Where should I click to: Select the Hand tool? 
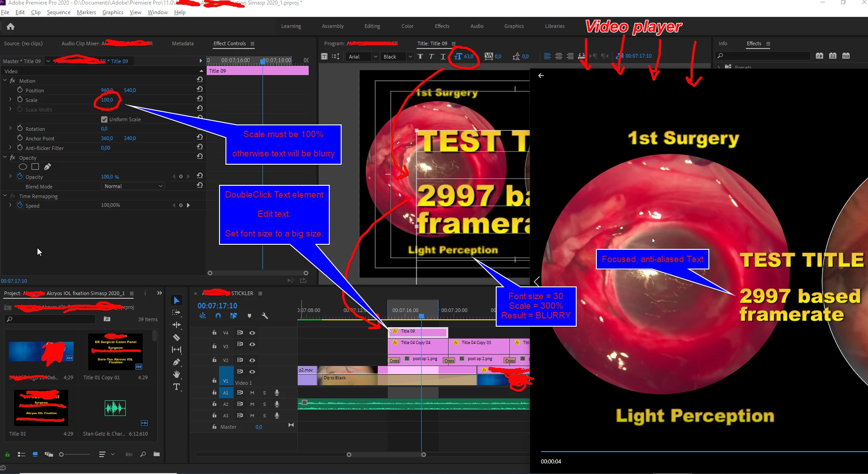[x=177, y=374]
